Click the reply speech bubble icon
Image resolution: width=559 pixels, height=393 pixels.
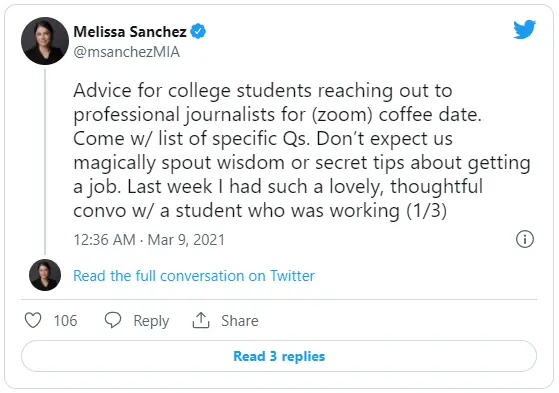pyautogui.click(x=113, y=320)
